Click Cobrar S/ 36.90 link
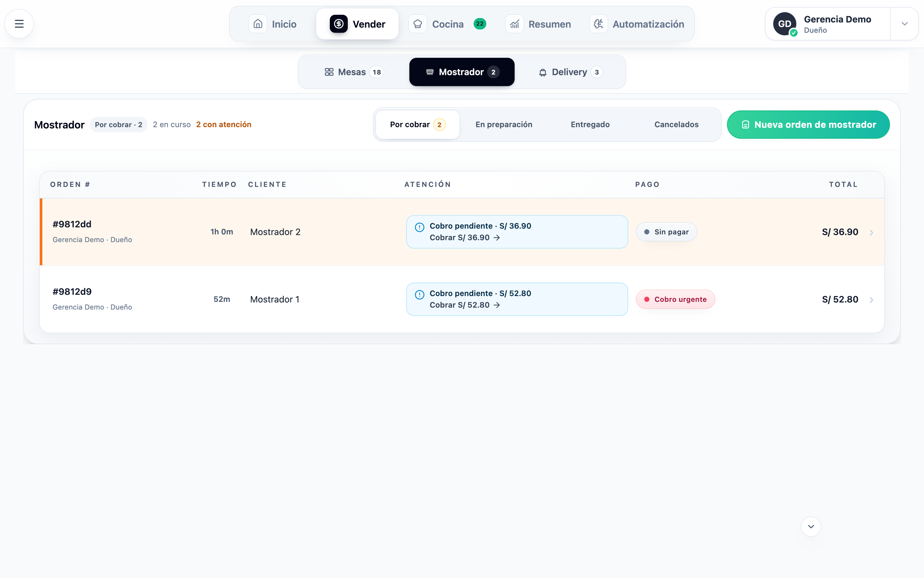924x578 pixels. (x=465, y=238)
